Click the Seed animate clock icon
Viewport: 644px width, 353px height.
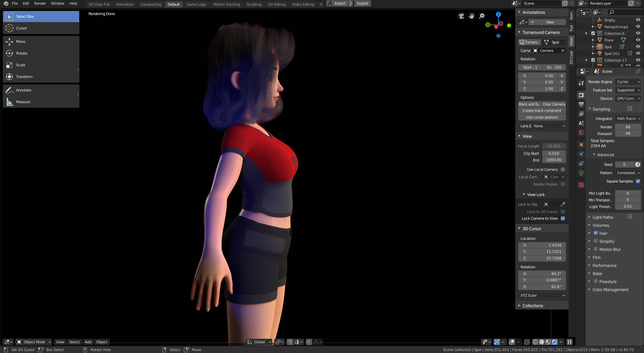click(638, 164)
